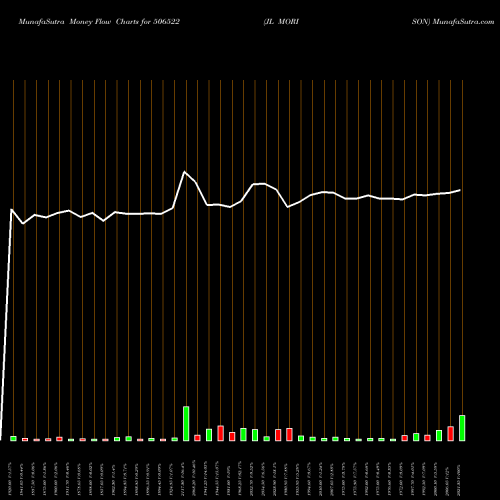
Task: Click the 'MunafaSutra Money Flow Charts for 506522' title
Action: tap(99, 22)
